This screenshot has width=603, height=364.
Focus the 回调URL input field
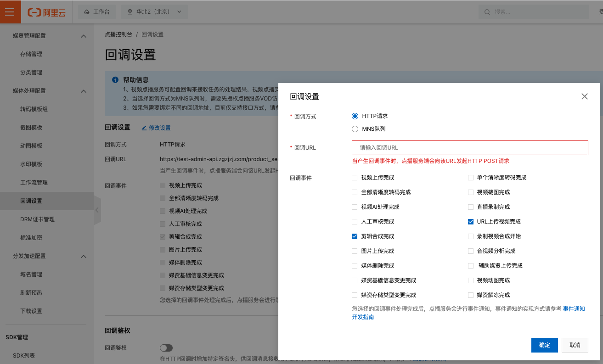[x=470, y=148]
